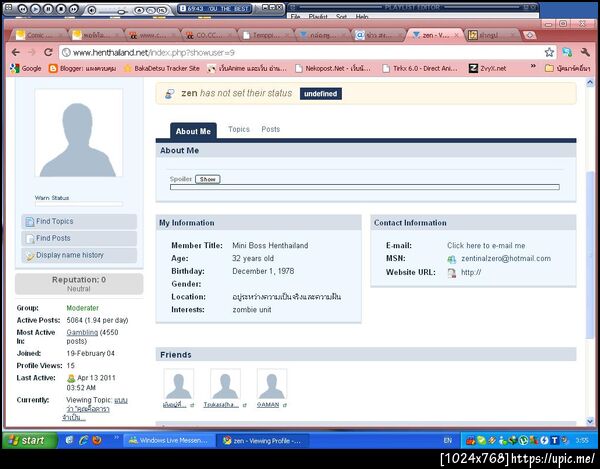Open the other bookmarks folder
Image resolution: width=600 pixels, height=469 pixels.
pos(567,68)
